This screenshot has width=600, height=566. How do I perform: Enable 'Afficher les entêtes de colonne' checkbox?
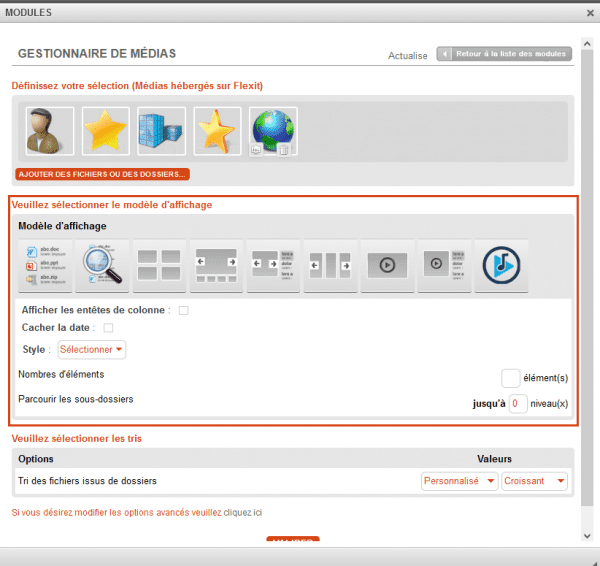click(x=184, y=311)
